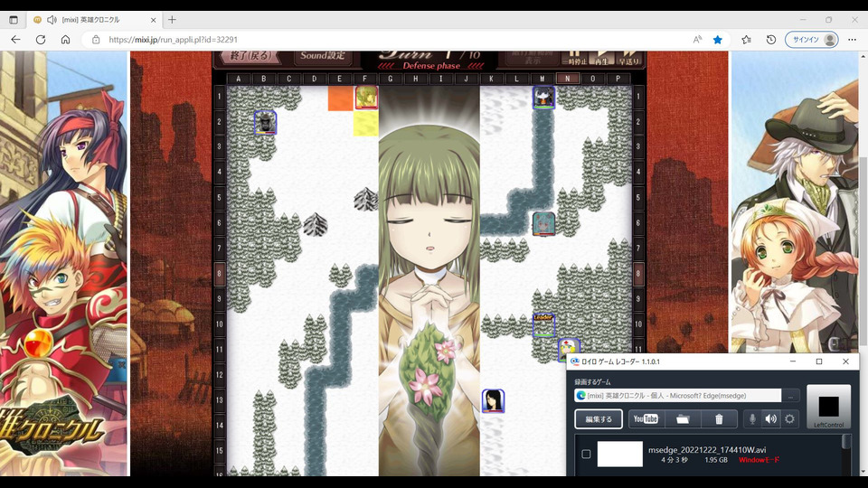Select the [mixi] 英雄クロニクル tab
The width and height of the screenshot is (868, 488).
(94, 20)
